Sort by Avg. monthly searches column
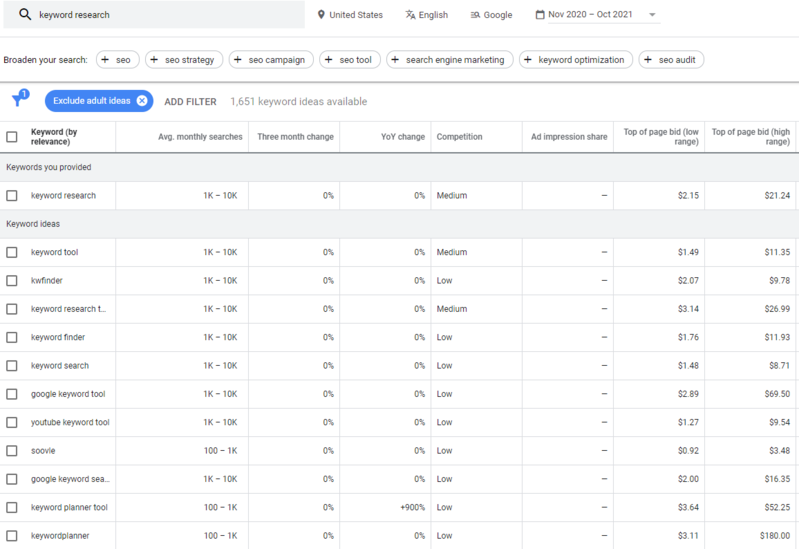This screenshot has height=549, width=799. [x=200, y=137]
